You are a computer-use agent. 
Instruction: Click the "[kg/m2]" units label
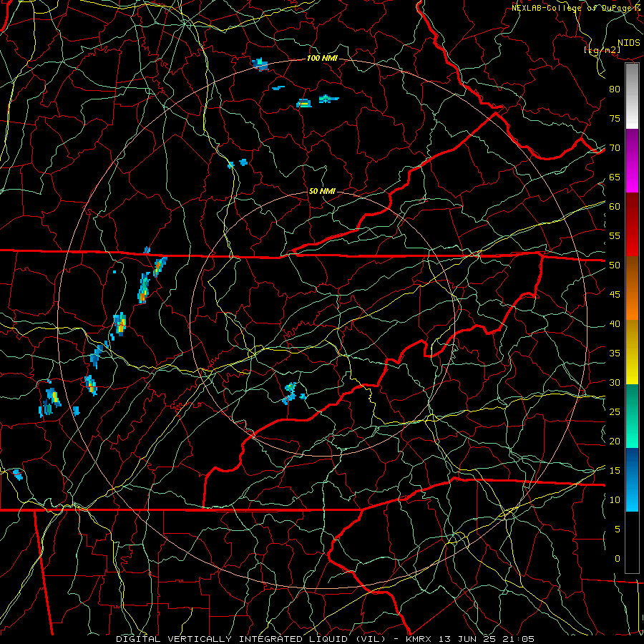point(602,50)
